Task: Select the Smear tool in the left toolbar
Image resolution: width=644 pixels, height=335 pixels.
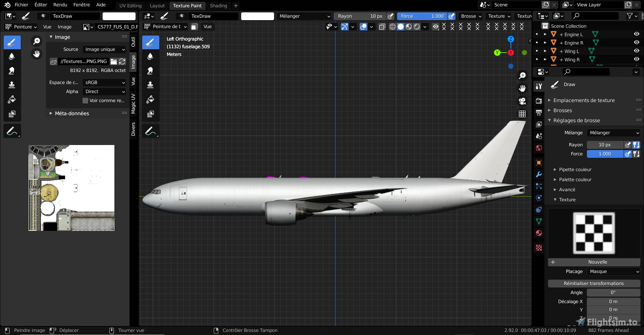Action: pyautogui.click(x=12, y=70)
